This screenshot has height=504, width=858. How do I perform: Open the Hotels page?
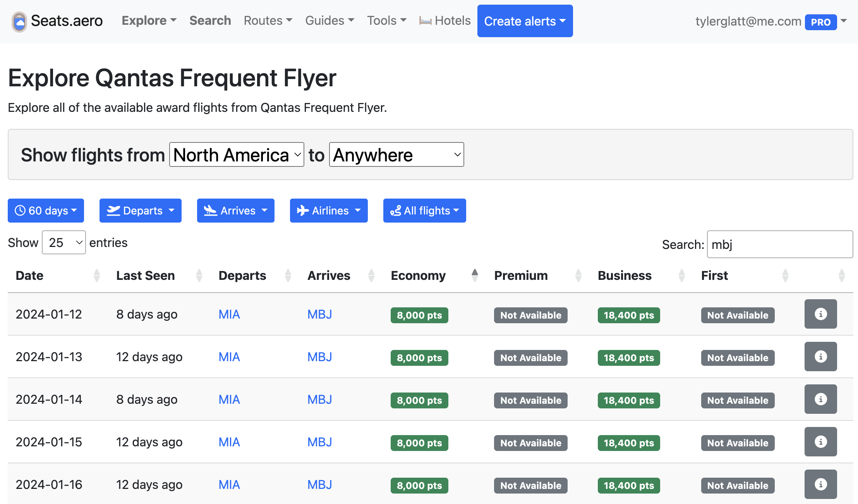445,21
